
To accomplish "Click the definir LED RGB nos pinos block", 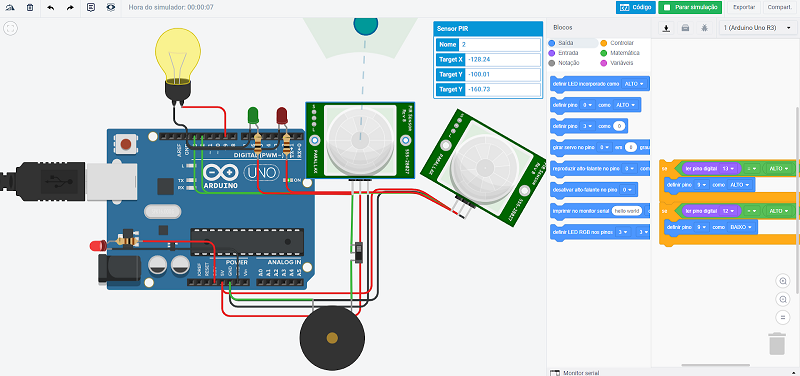I will (600, 232).
